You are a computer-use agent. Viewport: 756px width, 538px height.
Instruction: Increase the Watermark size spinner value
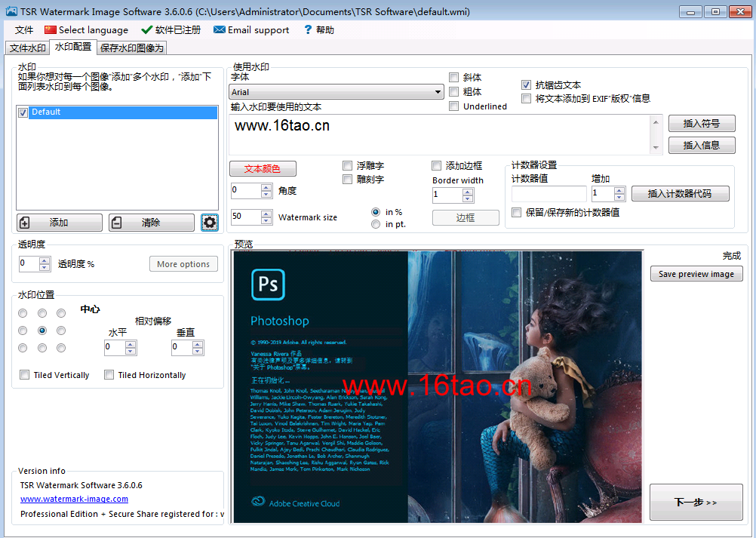(266, 214)
